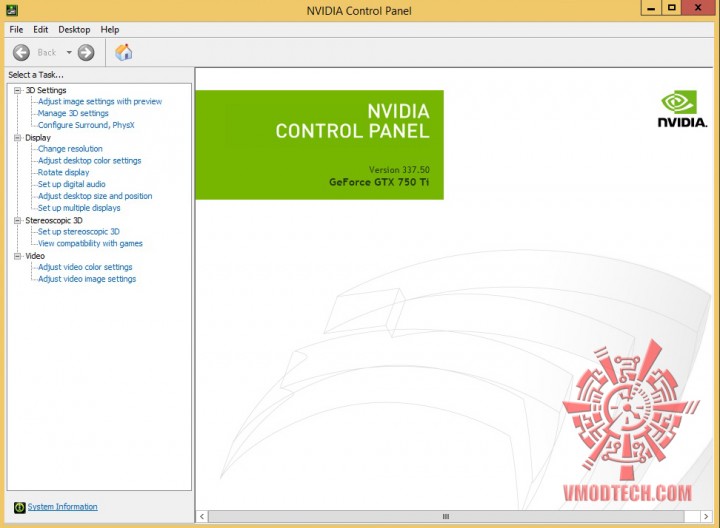This screenshot has width=720, height=528.
Task: Collapse the Display tree node
Action: (x=17, y=138)
